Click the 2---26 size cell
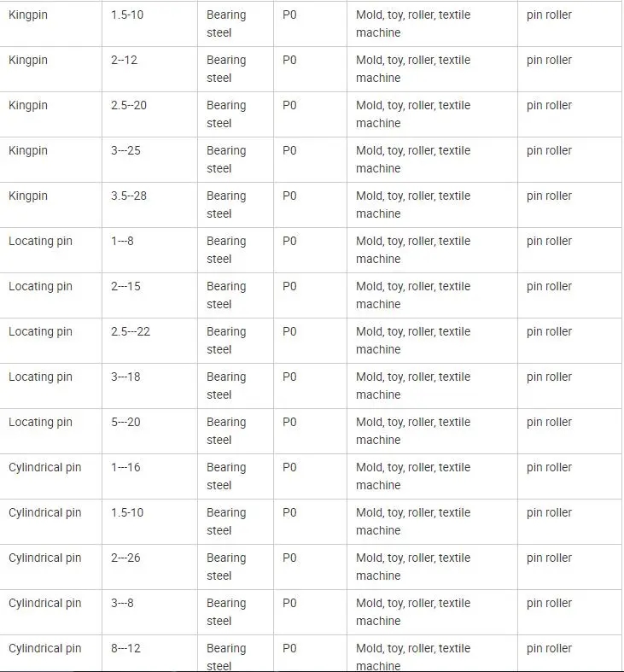 126,558
